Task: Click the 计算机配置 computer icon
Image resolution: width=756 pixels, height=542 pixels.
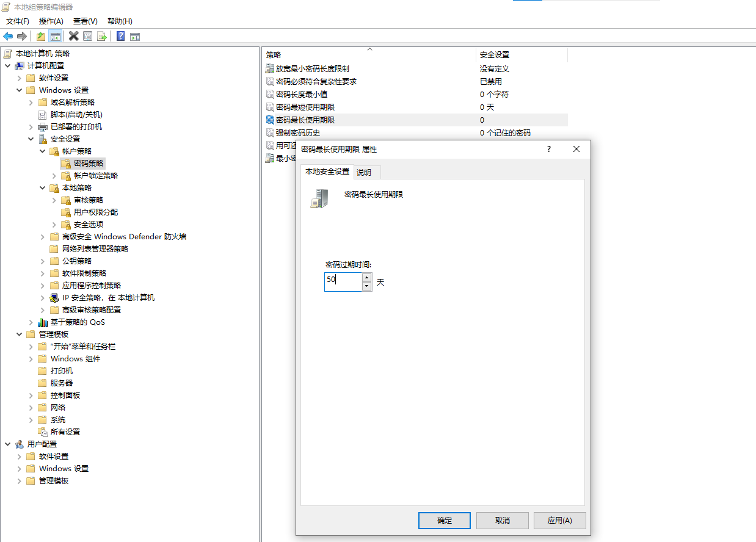Action: [20, 65]
